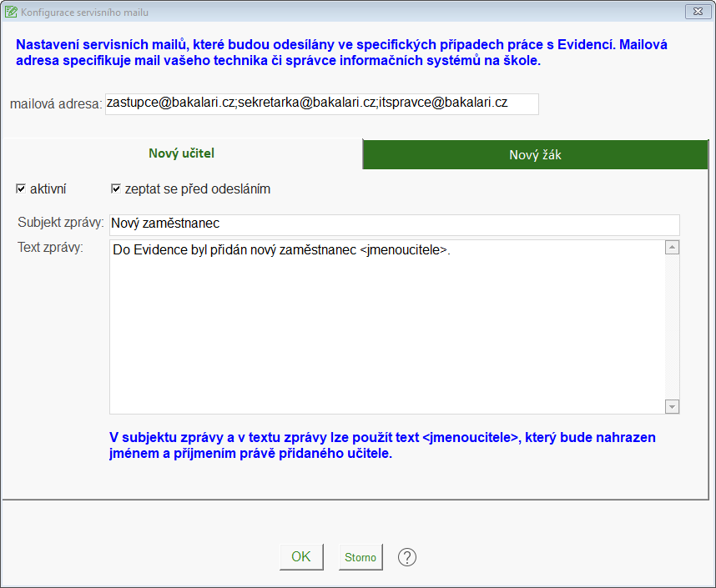The width and height of the screenshot is (716, 588).
Task: Focus the mailová adresa input field
Action: point(321,103)
